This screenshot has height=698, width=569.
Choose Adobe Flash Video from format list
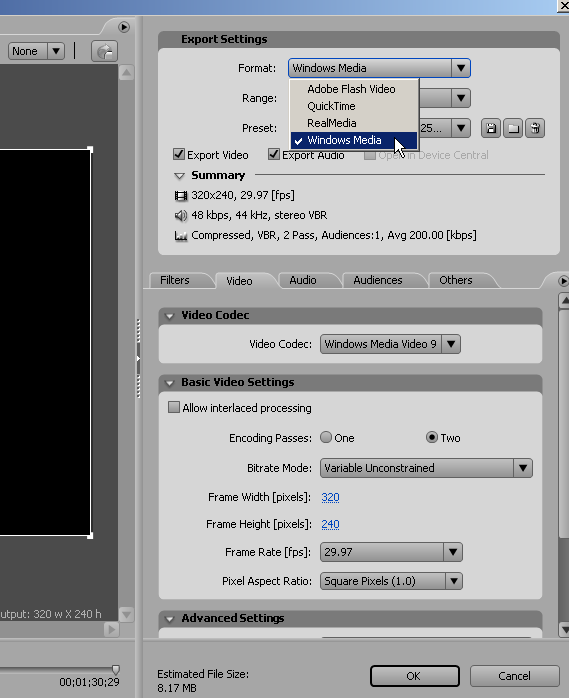[354, 89]
